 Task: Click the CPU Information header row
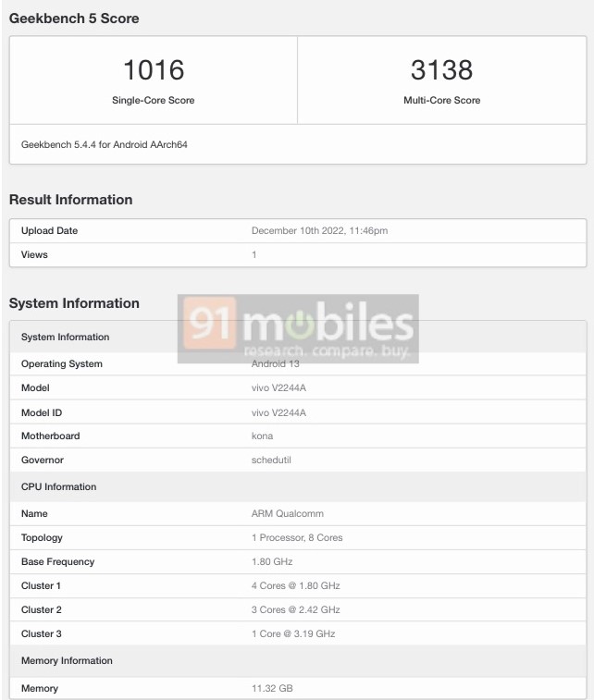298,487
